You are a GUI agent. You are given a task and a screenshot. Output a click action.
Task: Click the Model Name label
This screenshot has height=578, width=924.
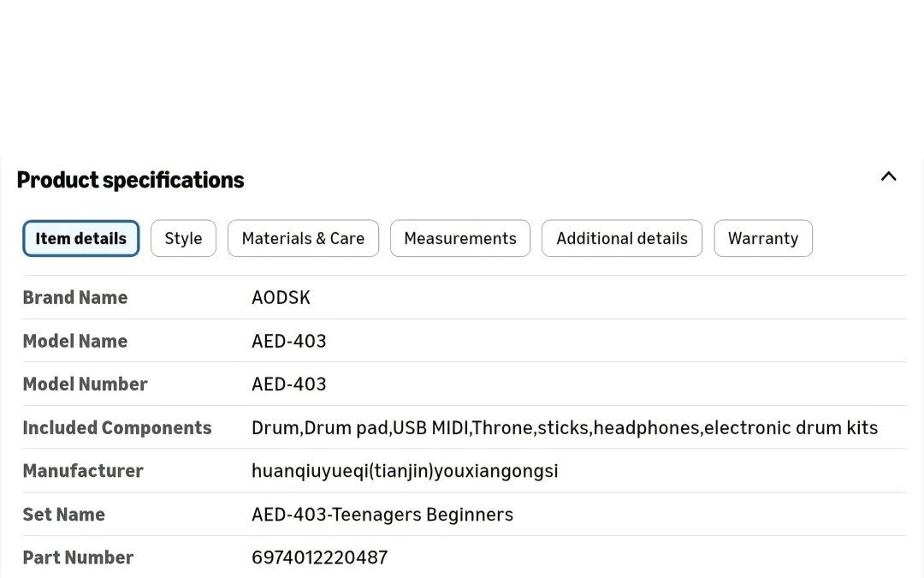74,341
